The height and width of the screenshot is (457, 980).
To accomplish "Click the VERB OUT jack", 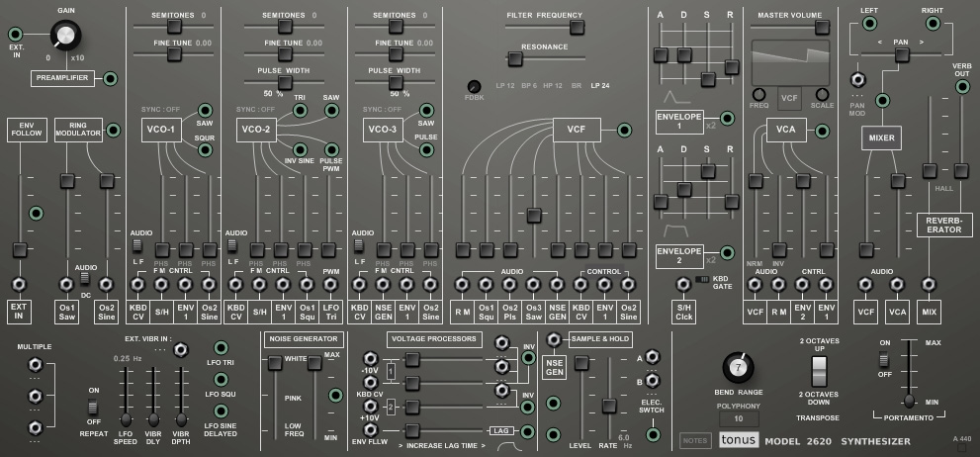I will tap(962, 87).
